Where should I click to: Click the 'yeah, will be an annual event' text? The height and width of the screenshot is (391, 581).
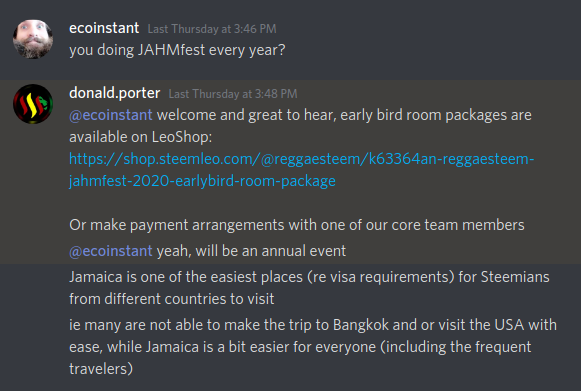(251, 251)
